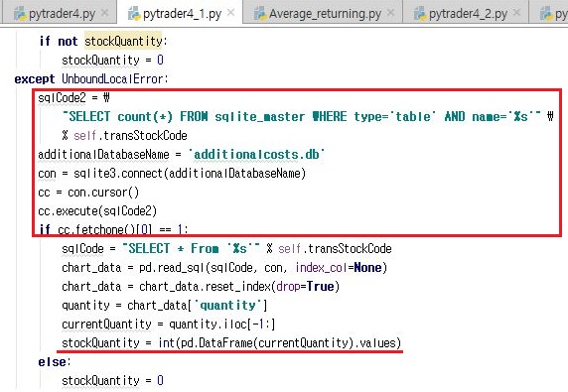Click the pd.read_sql(sqlCode, con, index_col=None) call

(x=263, y=268)
